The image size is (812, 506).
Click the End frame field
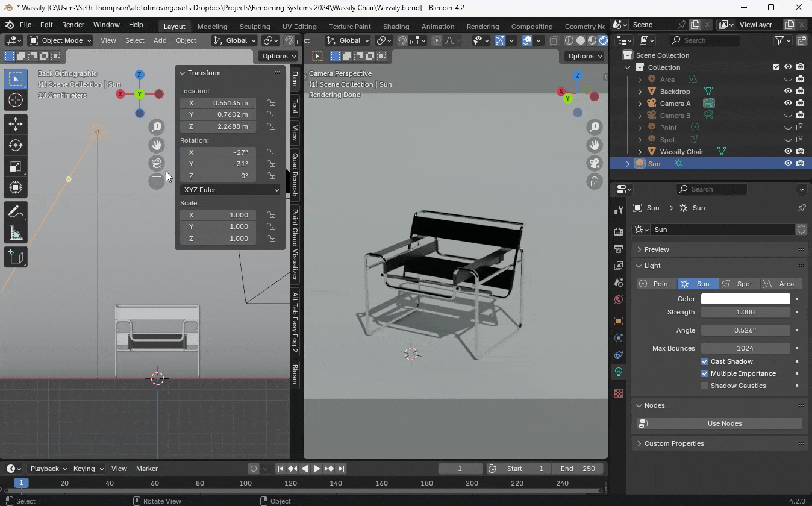point(578,469)
